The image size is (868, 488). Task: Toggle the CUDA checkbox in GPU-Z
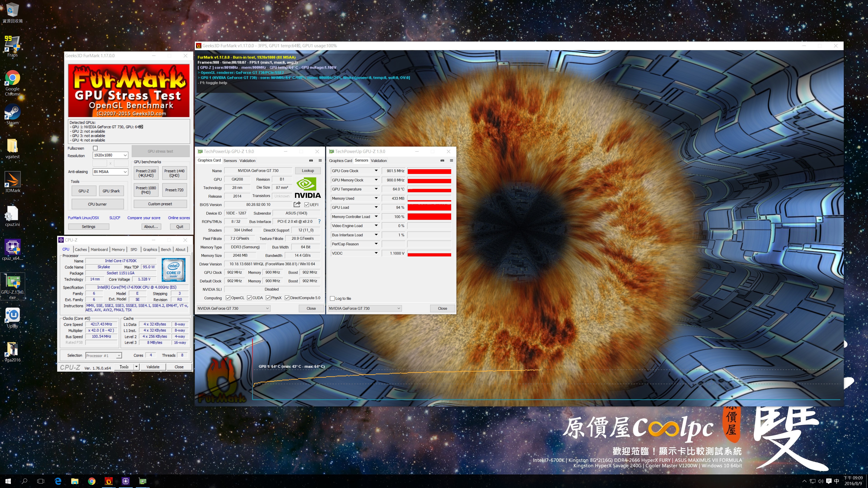tap(249, 298)
